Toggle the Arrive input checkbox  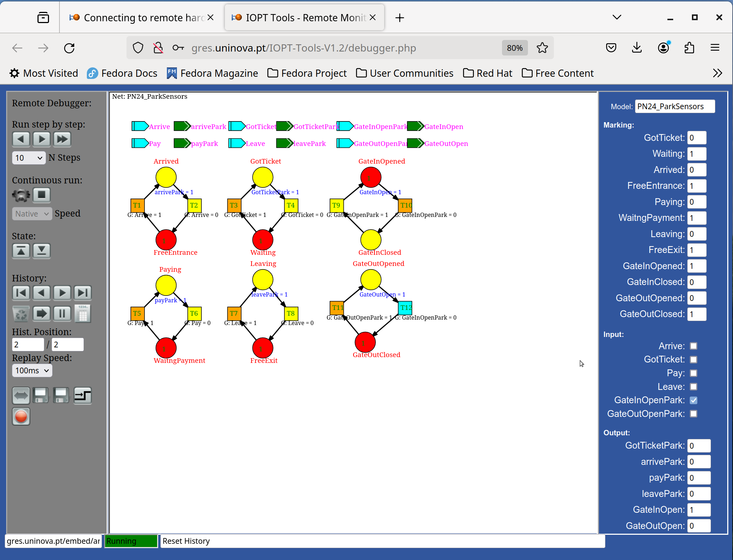point(693,346)
